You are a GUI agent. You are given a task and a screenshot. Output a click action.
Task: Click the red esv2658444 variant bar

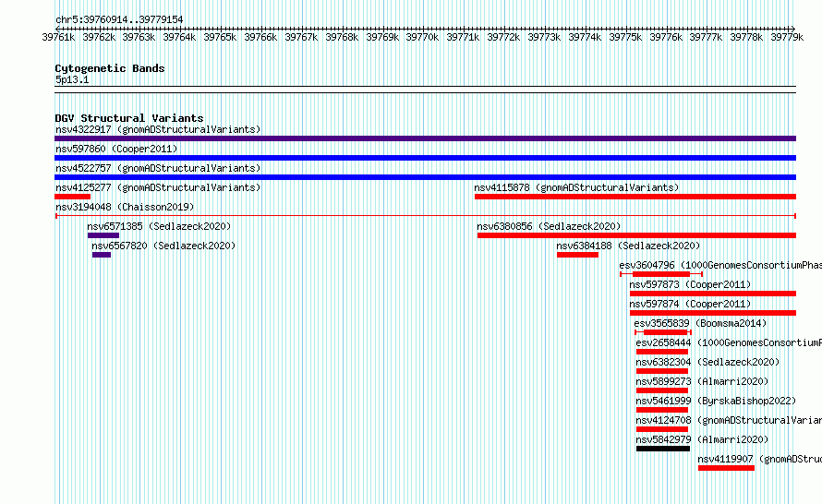click(x=661, y=352)
